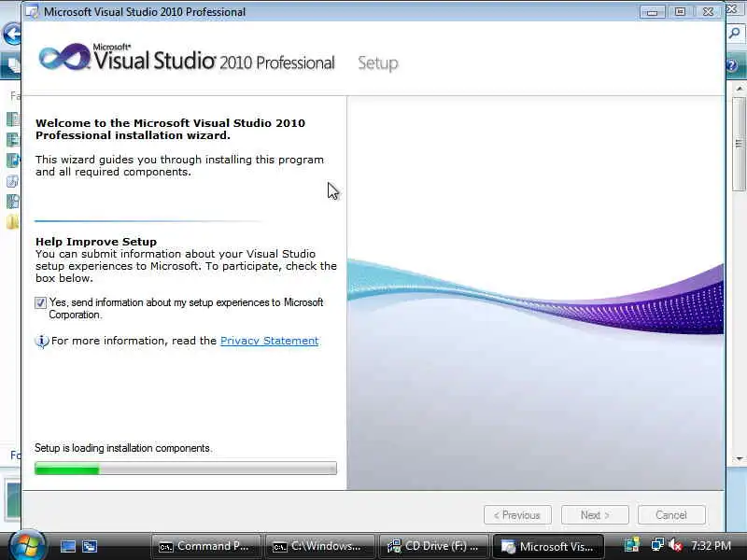Click the colorful shield tray icon
747x560 pixels.
pos(632,545)
